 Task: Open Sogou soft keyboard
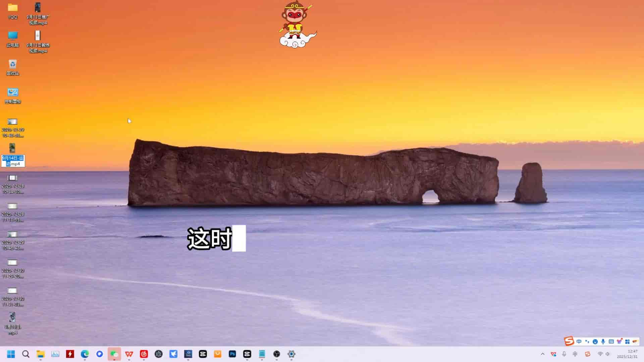point(611,342)
